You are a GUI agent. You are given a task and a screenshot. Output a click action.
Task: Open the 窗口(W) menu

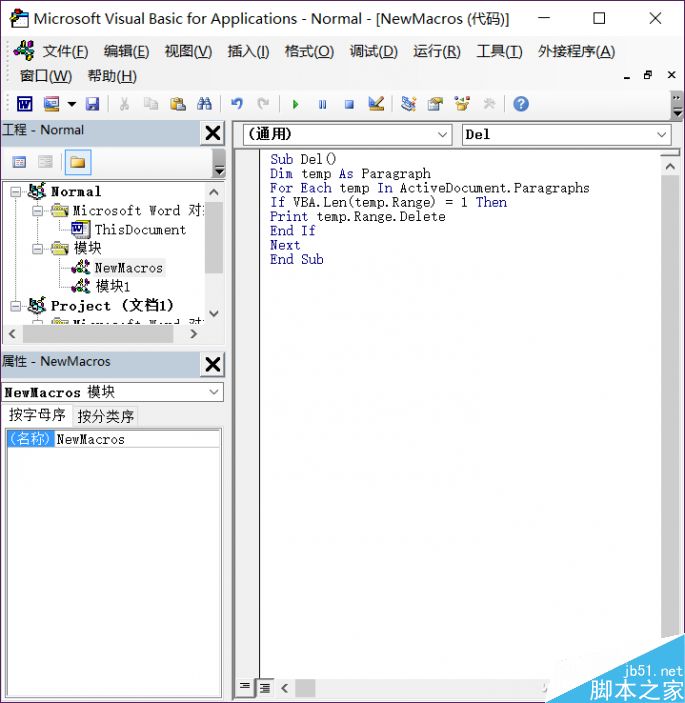[46, 76]
